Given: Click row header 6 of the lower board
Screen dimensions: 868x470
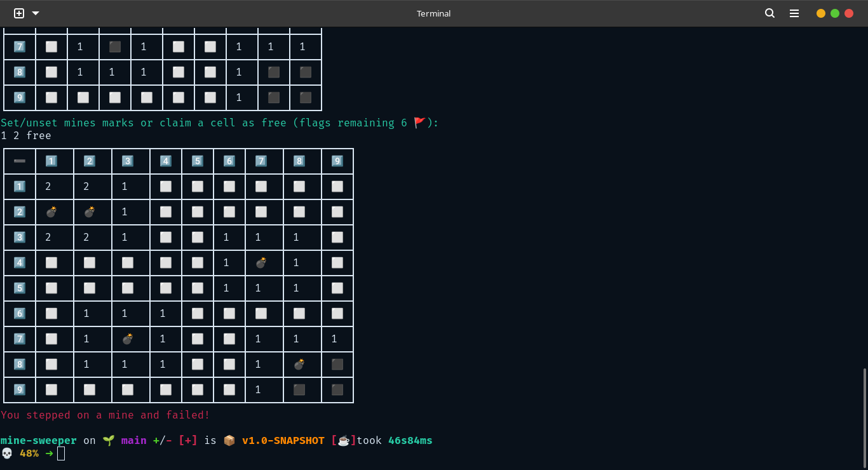Looking at the screenshot, I should [20, 313].
